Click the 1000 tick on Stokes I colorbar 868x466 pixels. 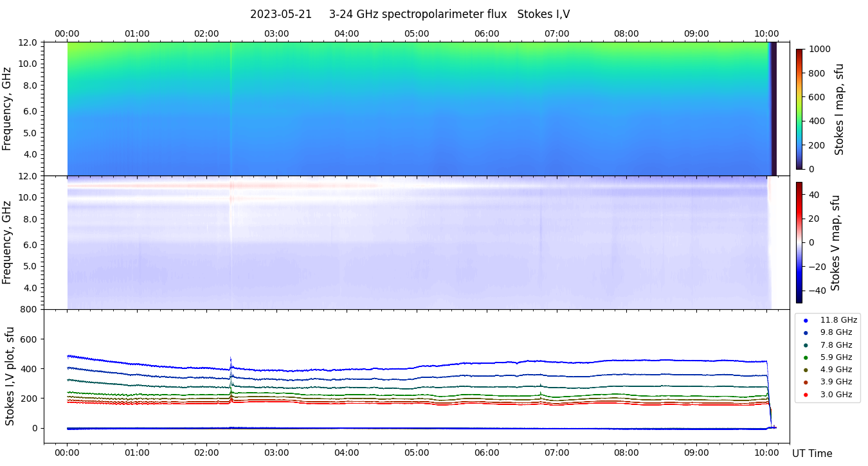pyautogui.click(x=821, y=49)
